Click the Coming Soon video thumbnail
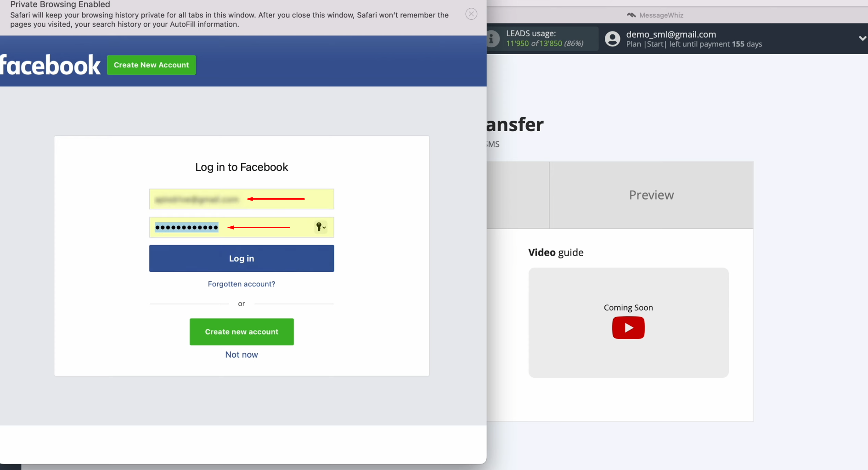The height and width of the screenshot is (470, 868). pos(628,323)
